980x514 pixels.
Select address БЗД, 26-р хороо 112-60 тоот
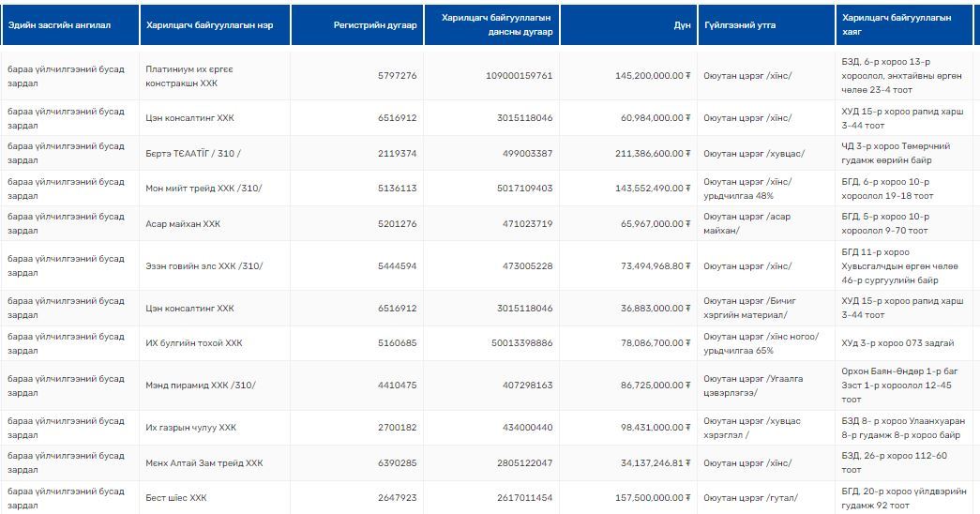(x=894, y=462)
